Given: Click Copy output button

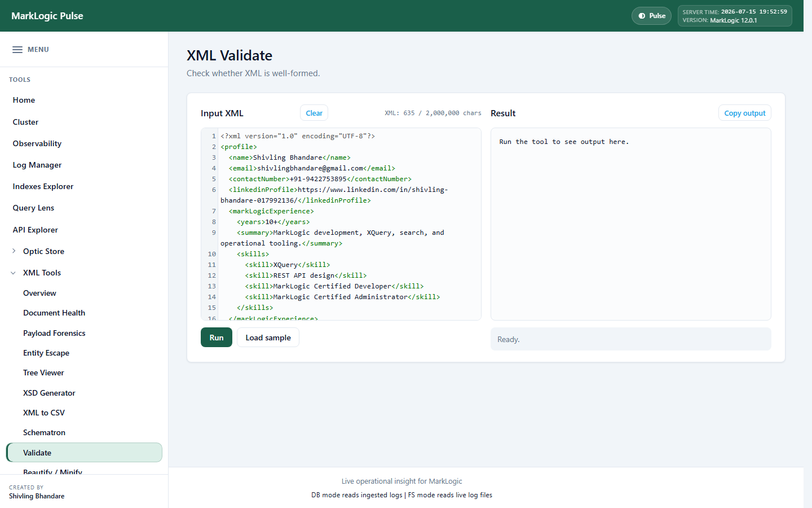Looking at the screenshot, I should click(x=745, y=113).
